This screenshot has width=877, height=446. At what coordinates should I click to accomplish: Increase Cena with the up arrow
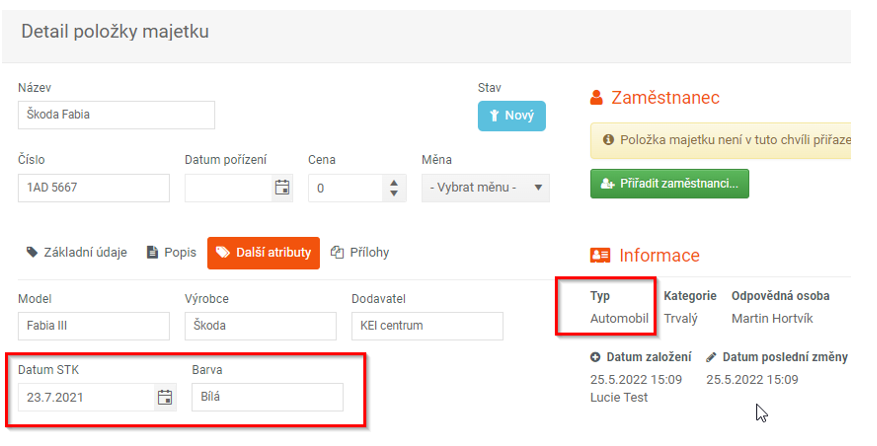coord(394,183)
